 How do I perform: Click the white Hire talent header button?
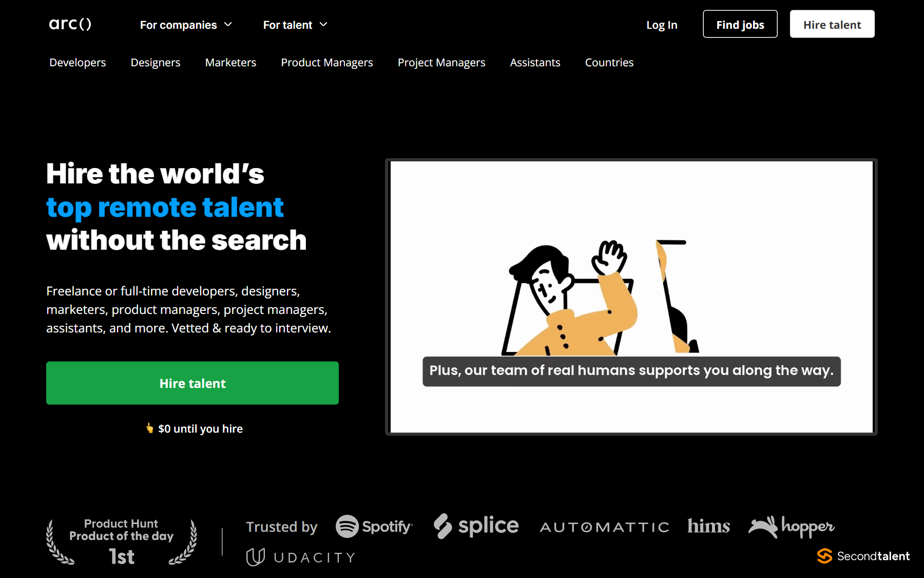tap(832, 24)
